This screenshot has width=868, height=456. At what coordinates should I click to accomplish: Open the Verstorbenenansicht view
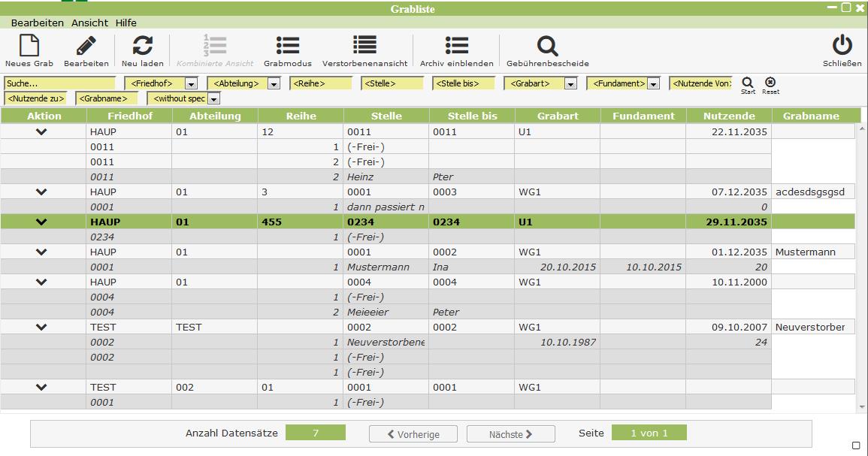(x=364, y=47)
